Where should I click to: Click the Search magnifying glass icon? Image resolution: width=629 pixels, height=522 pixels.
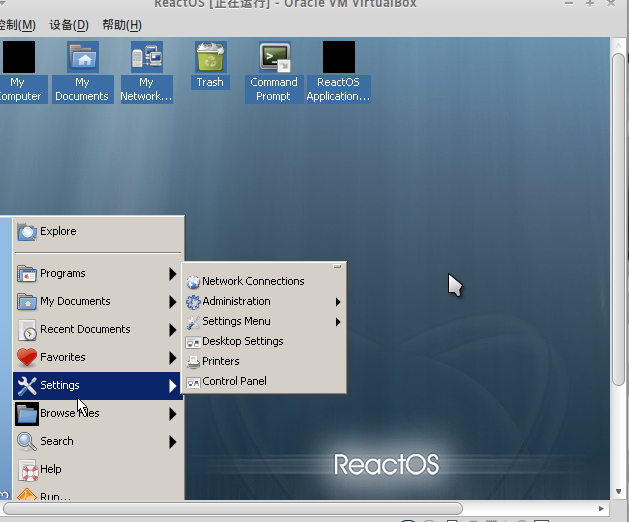tap(27, 441)
